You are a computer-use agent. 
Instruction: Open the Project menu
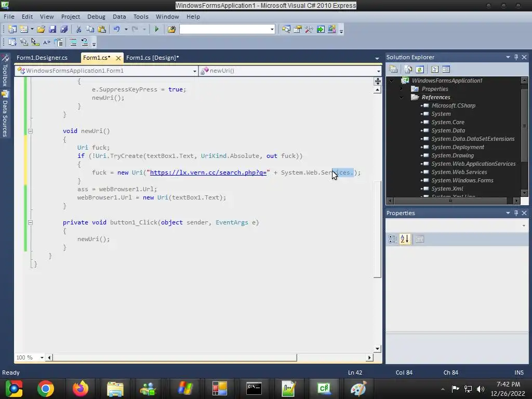point(71,17)
